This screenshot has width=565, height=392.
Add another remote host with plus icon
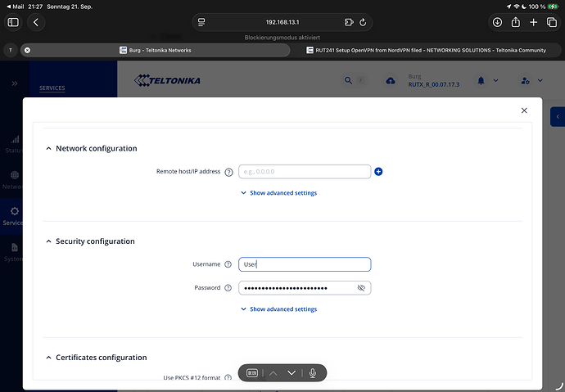pyautogui.click(x=378, y=172)
